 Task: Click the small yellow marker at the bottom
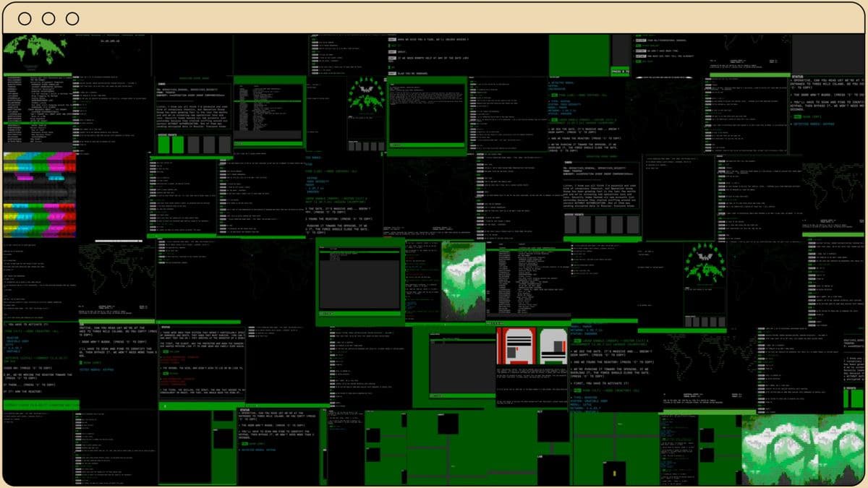point(614,472)
